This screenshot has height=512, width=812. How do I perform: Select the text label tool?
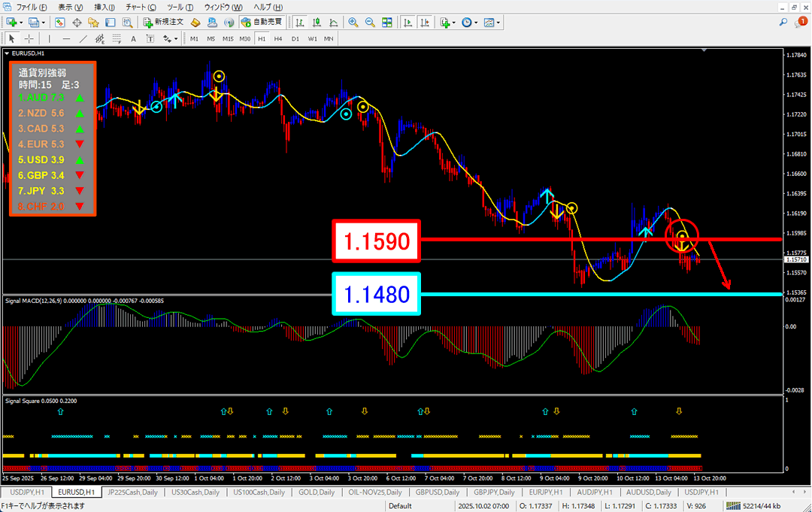click(133, 38)
